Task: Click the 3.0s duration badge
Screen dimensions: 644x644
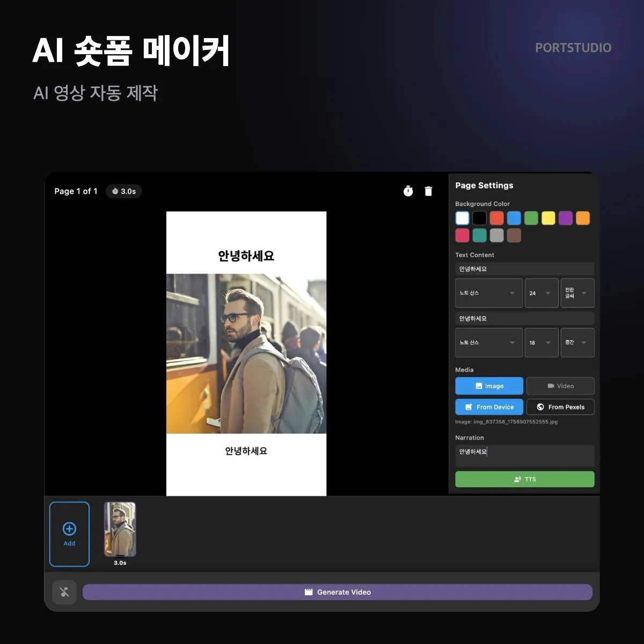Action: coord(124,191)
